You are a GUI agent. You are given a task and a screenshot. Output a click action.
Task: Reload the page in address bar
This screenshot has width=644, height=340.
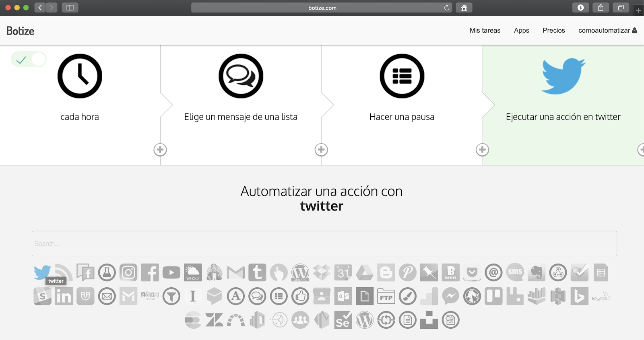click(x=447, y=8)
